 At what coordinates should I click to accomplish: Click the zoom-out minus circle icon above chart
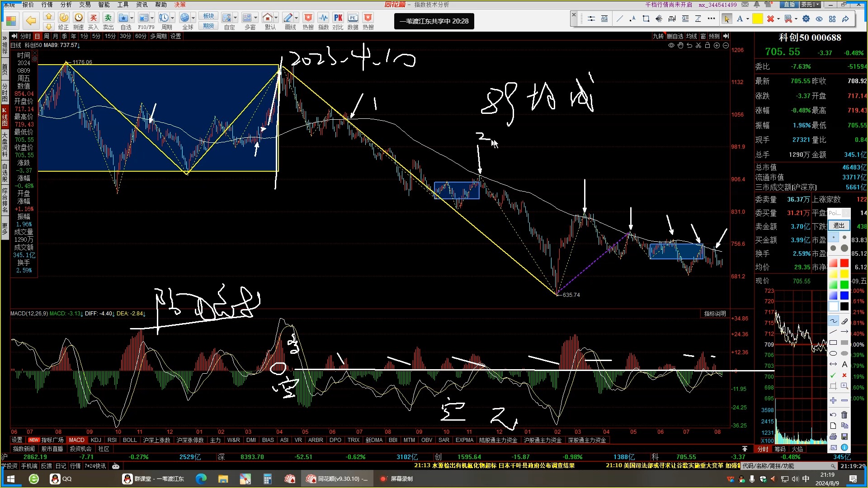(x=726, y=45)
